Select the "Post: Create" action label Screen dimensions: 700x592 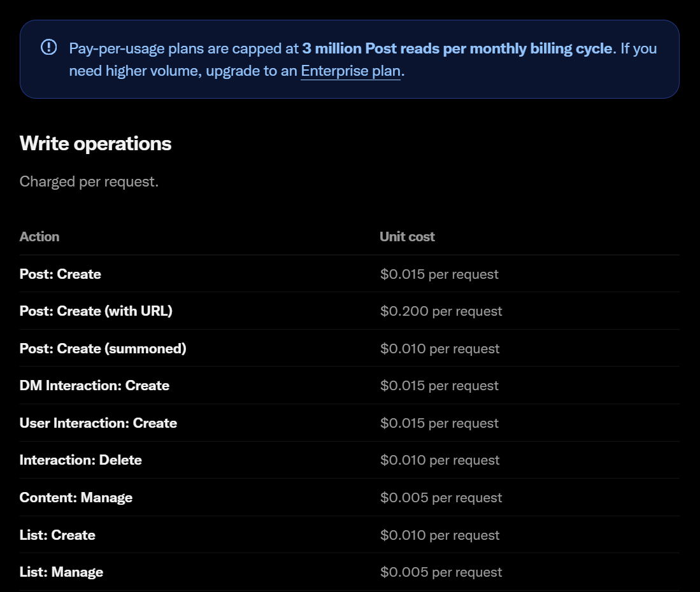[61, 274]
